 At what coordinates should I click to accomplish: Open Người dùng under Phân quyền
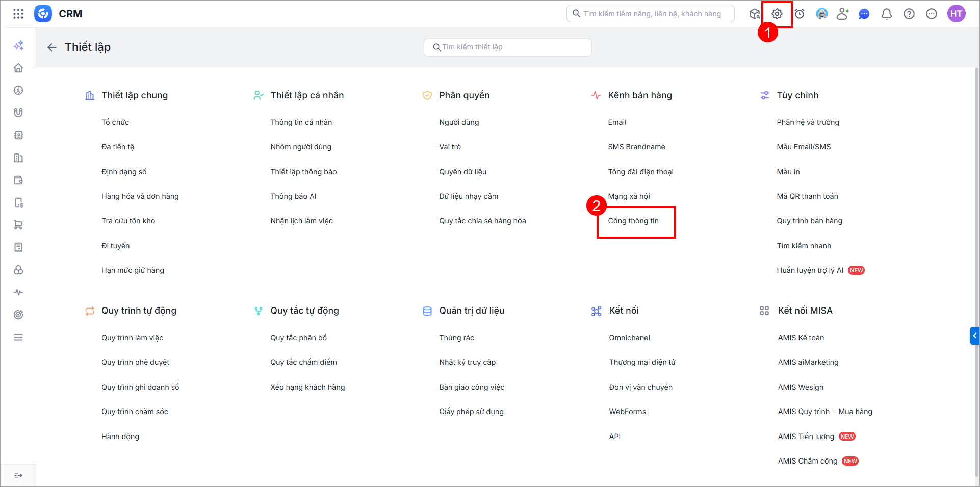click(x=459, y=122)
